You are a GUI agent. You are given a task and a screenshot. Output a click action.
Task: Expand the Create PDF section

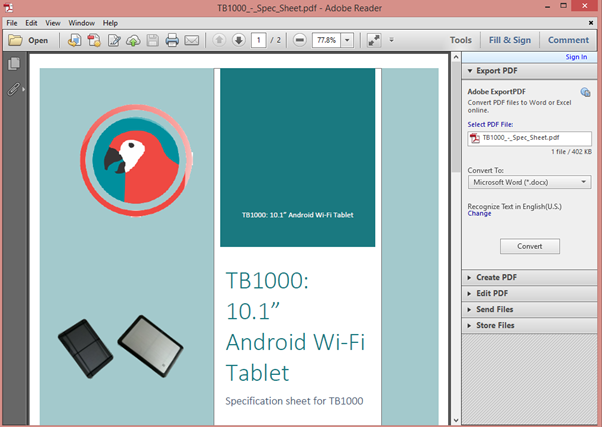496,277
